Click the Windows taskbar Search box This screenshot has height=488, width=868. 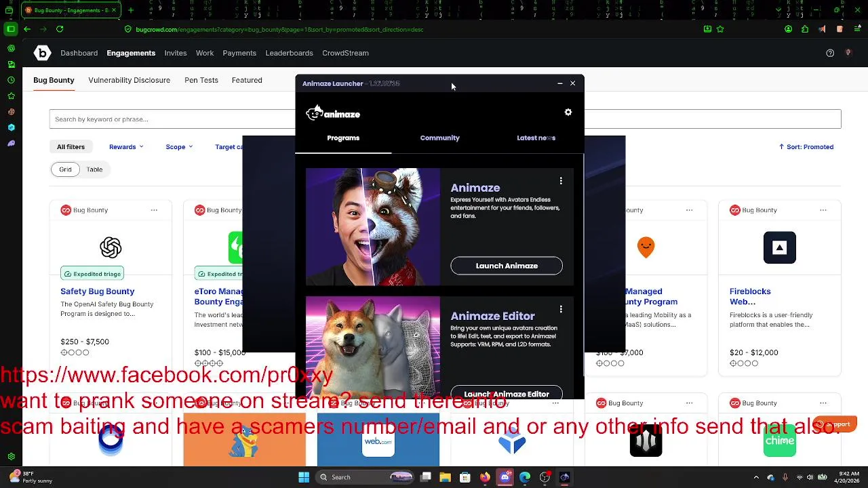click(x=366, y=477)
